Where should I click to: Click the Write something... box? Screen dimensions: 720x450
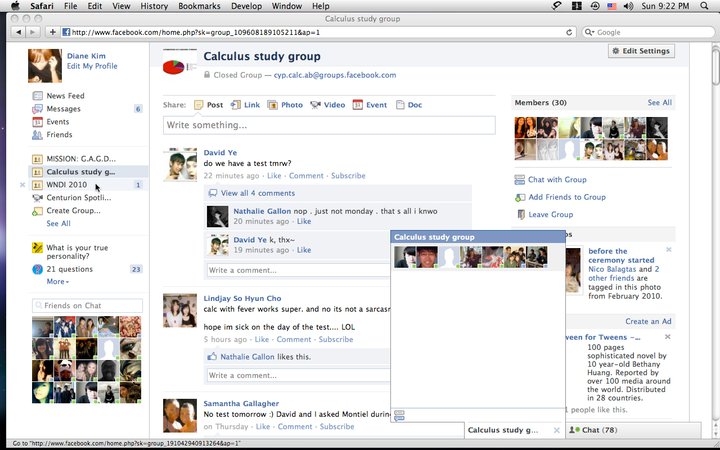(329, 125)
